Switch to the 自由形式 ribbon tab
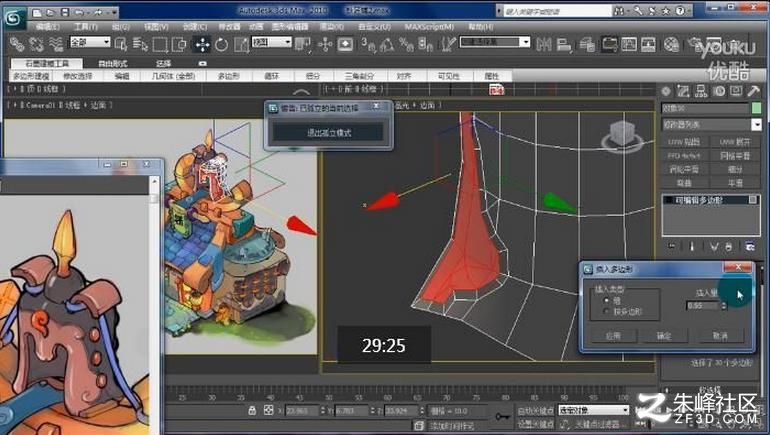Image resolution: width=770 pixels, height=435 pixels. pyautogui.click(x=112, y=63)
